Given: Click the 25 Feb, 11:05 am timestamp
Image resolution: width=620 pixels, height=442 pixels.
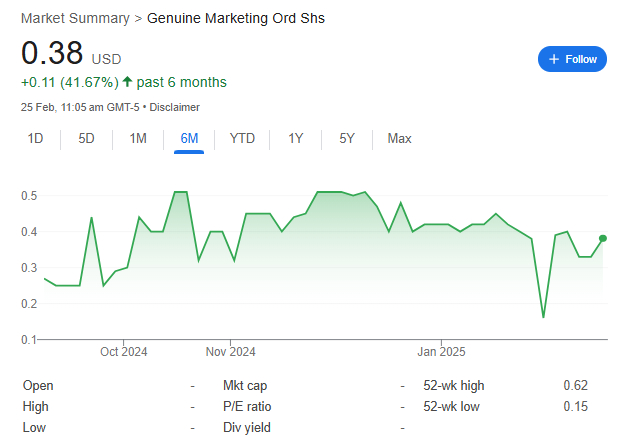Looking at the screenshot, I should [80, 107].
